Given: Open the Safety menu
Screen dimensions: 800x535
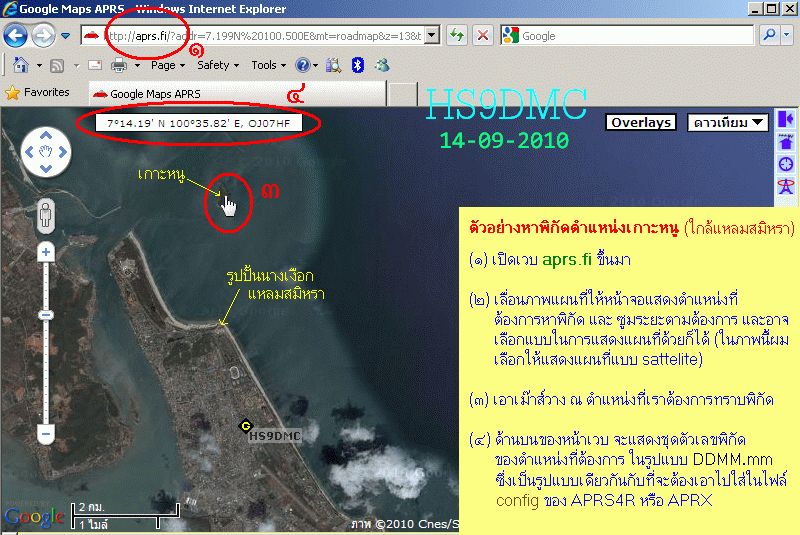Looking at the screenshot, I should click(x=218, y=65).
